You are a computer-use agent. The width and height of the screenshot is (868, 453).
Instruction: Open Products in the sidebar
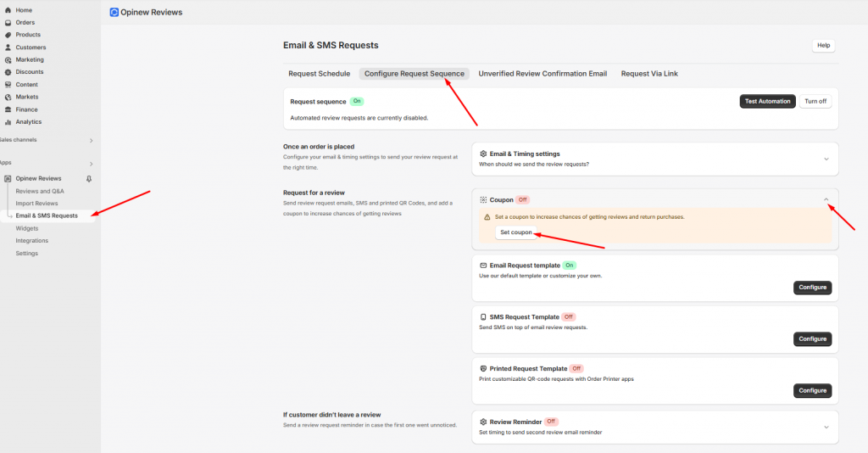click(28, 35)
